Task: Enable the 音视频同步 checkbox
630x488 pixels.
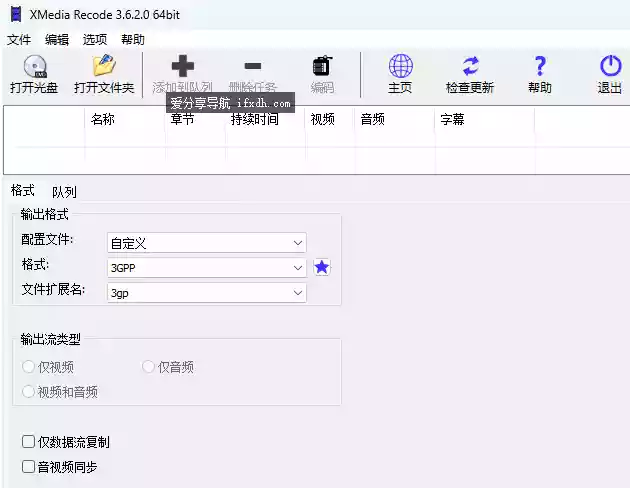Action: pyautogui.click(x=28, y=467)
